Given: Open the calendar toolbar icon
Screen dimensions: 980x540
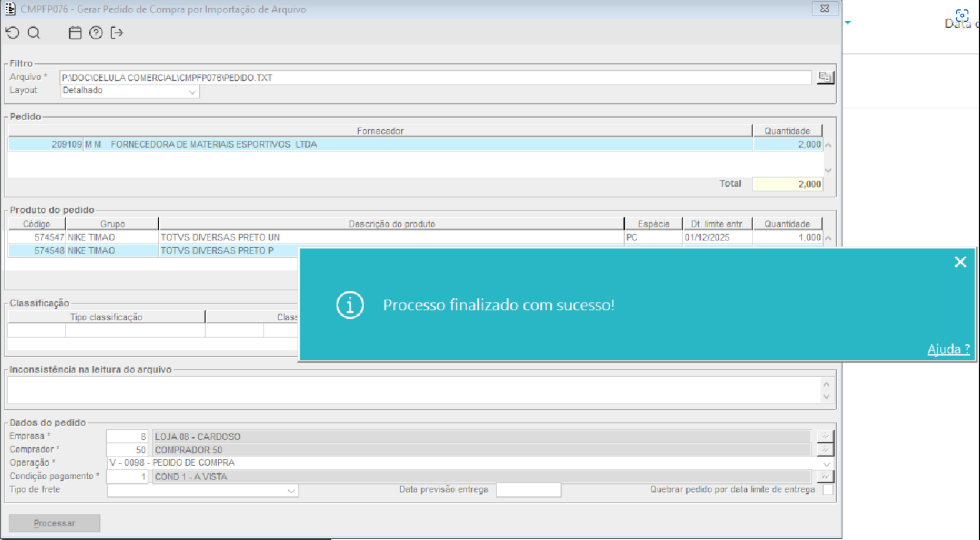Looking at the screenshot, I should tap(75, 33).
